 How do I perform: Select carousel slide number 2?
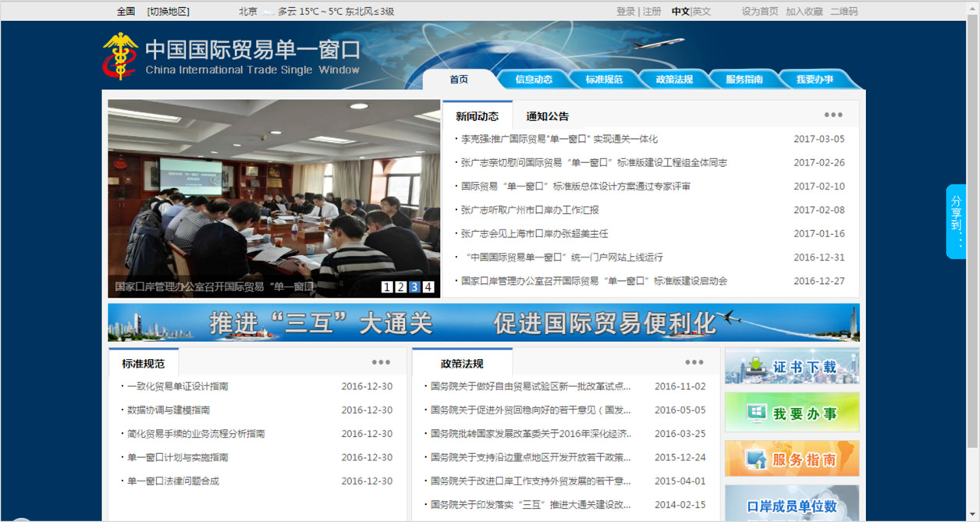click(x=400, y=287)
